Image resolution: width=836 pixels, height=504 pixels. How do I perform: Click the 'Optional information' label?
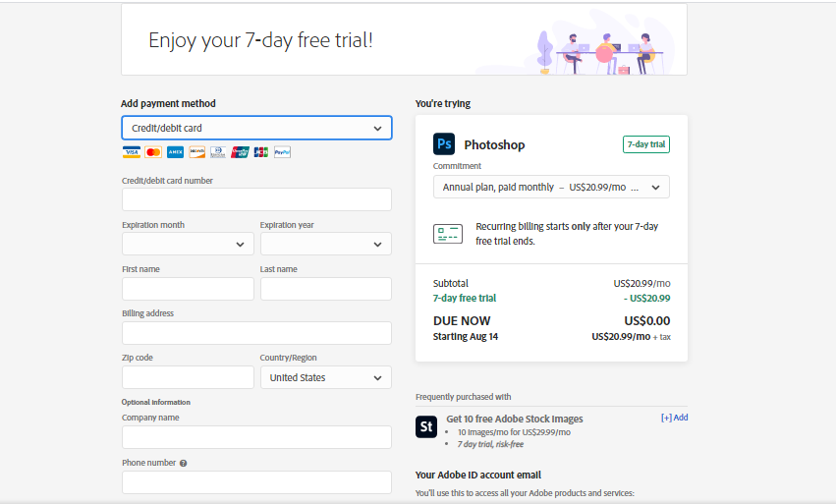pos(155,402)
